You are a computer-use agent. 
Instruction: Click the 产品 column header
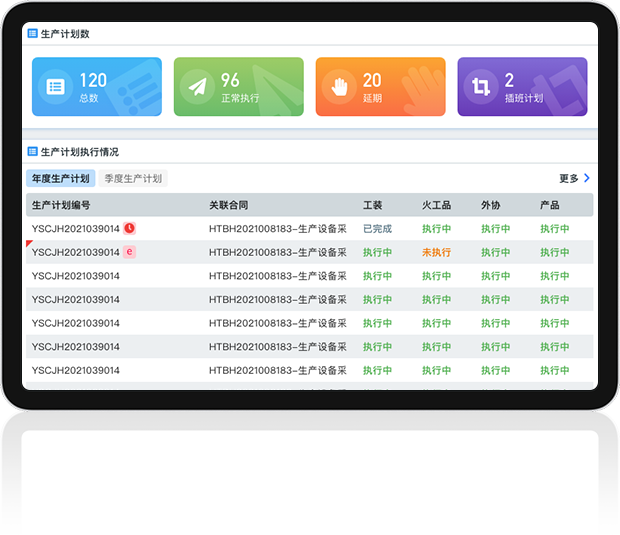pos(549,205)
